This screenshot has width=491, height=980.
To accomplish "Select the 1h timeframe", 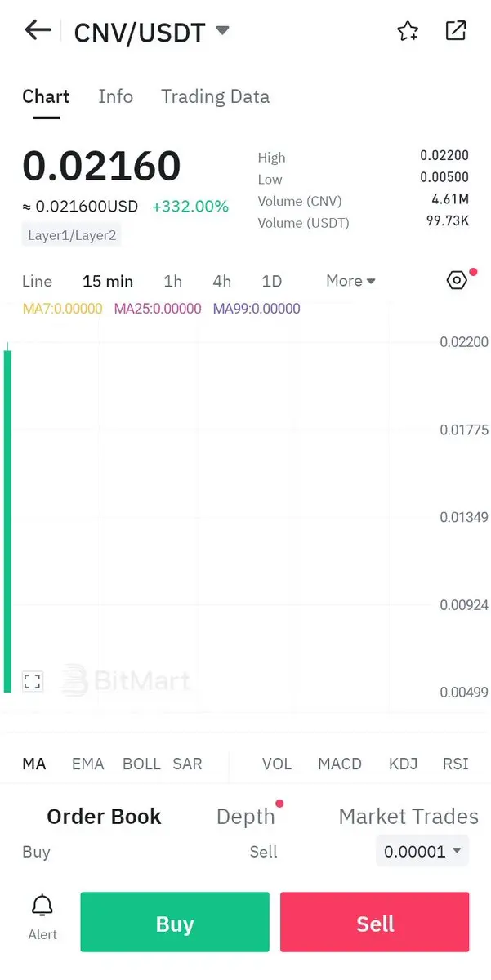I will 172,281.
